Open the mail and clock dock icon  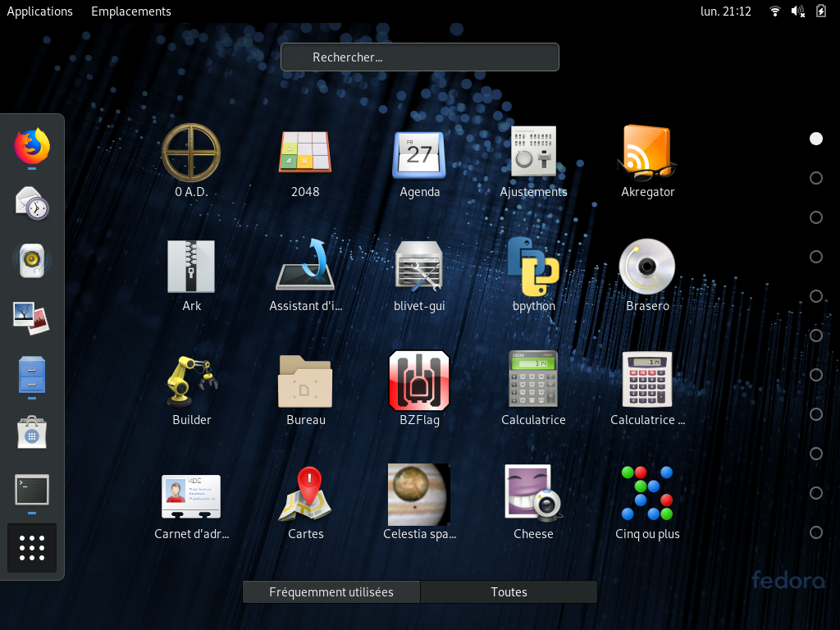point(32,203)
